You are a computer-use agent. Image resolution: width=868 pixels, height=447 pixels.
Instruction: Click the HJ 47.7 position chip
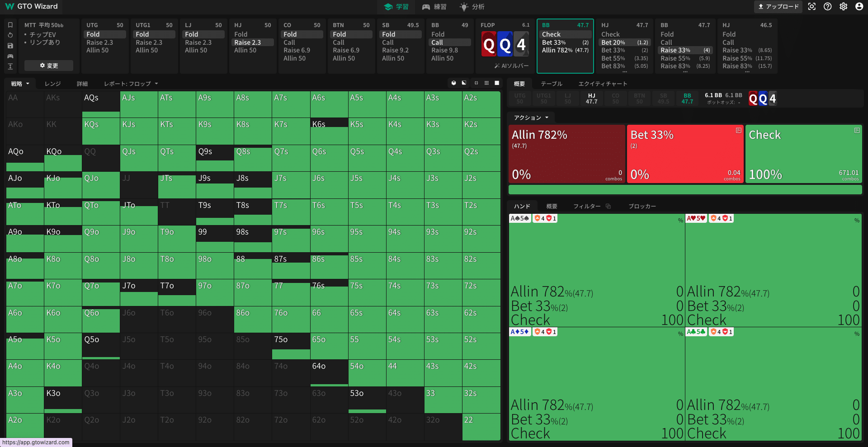tap(591, 99)
